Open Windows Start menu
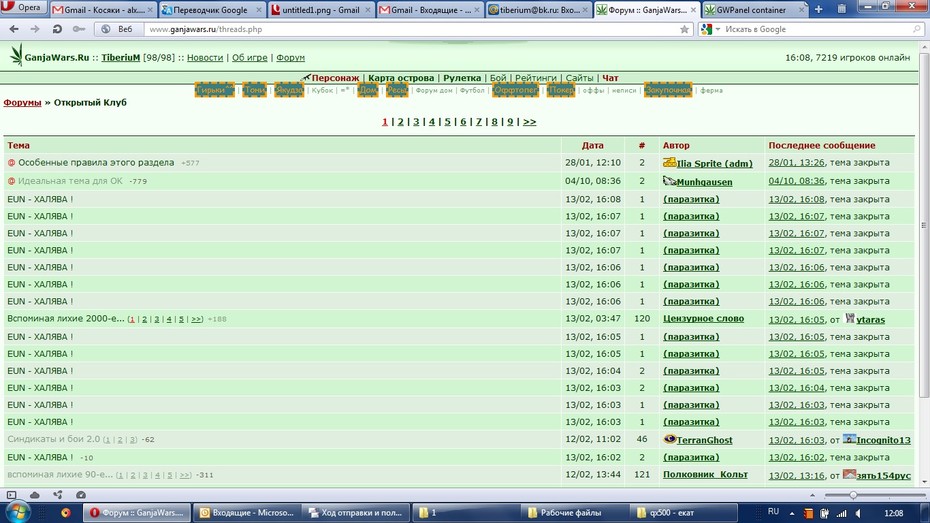930x523 pixels. (16, 512)
